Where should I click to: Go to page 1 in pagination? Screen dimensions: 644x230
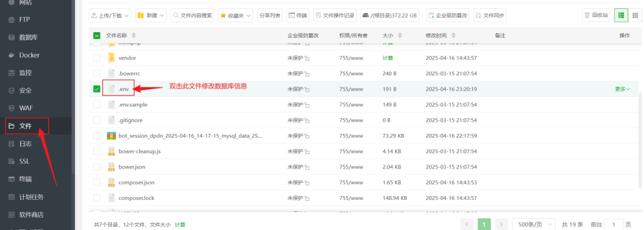click(x=484, y=225)
